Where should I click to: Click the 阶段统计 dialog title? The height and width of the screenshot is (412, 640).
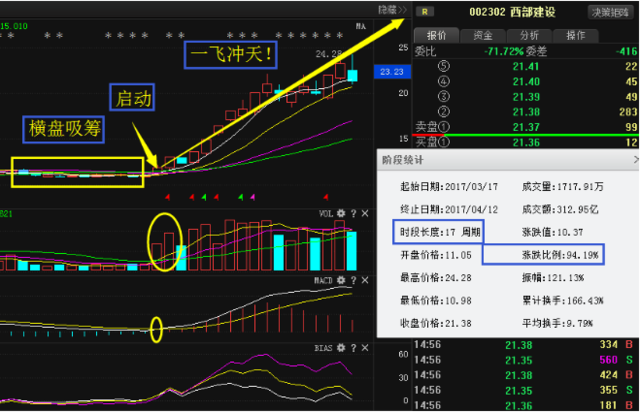[x=402, y=160]
